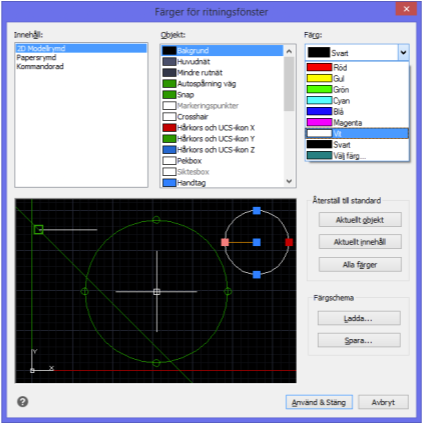
Task: Choose the Snap object entry
Action: [222, 95]
